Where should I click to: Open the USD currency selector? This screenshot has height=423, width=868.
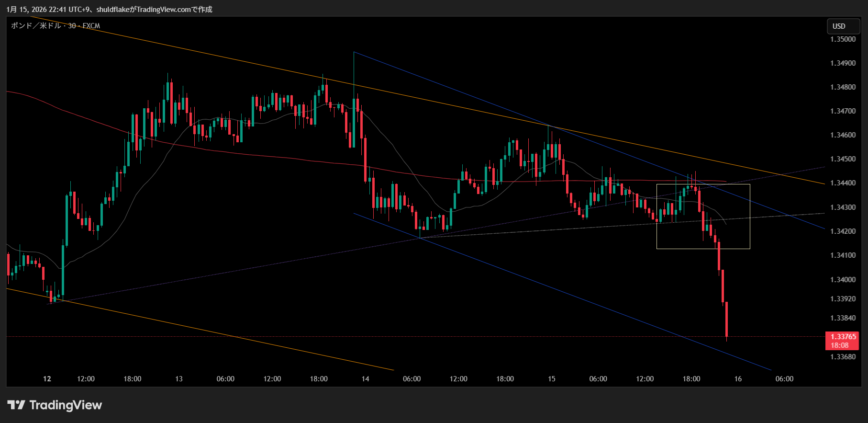(843, 26)
